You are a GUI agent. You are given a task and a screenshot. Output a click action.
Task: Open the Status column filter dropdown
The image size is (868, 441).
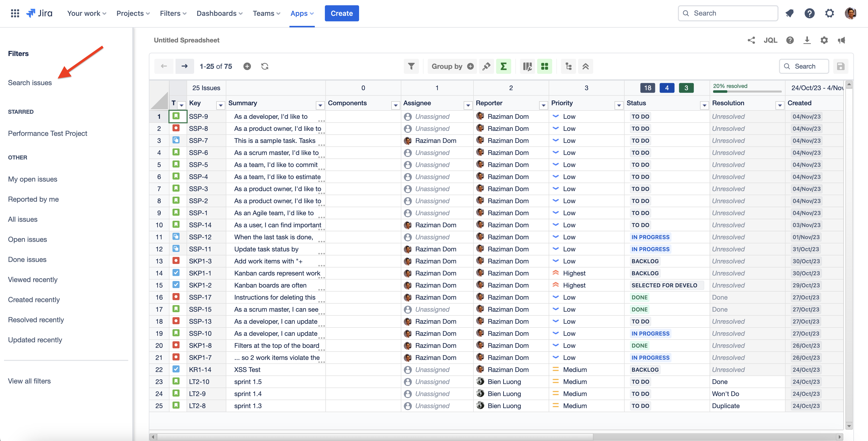pyautogui.click(x=704, y=106)
